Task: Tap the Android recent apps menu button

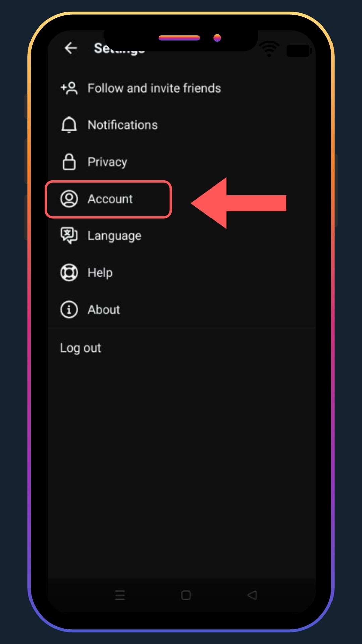Action: [x=120, y=595]
